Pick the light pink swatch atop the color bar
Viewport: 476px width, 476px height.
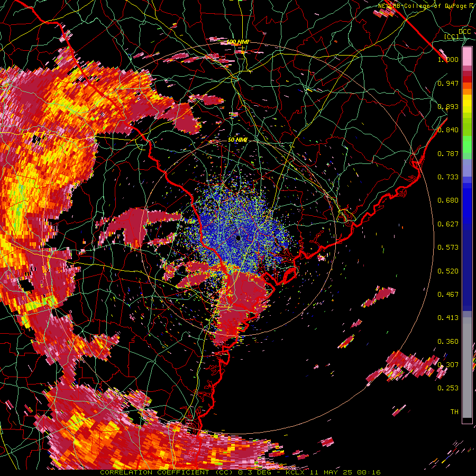pos(467,57)
